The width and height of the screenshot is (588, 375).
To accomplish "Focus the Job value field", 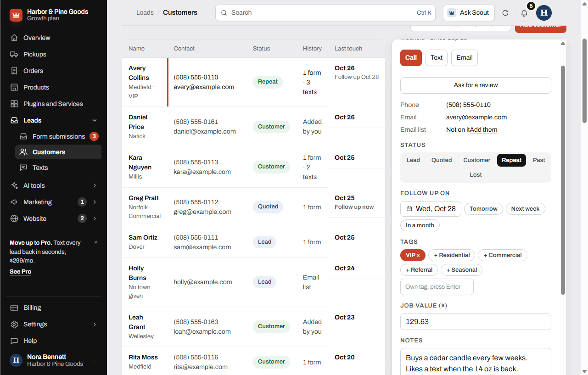I will 476,322.
